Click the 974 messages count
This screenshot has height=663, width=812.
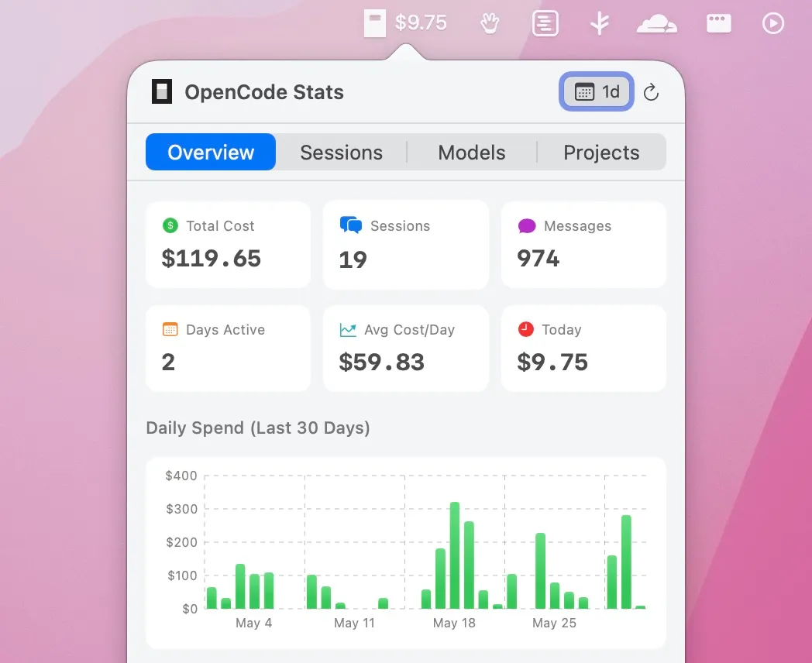[x=538, y=258]
